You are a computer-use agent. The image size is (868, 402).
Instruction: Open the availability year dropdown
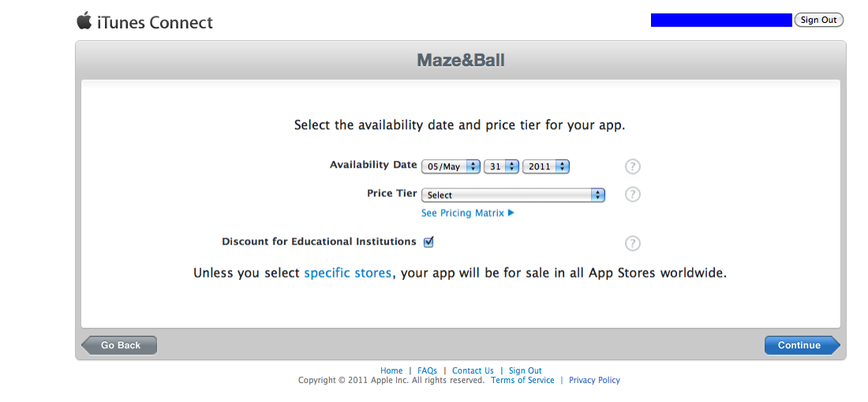[x=546, y=166]
